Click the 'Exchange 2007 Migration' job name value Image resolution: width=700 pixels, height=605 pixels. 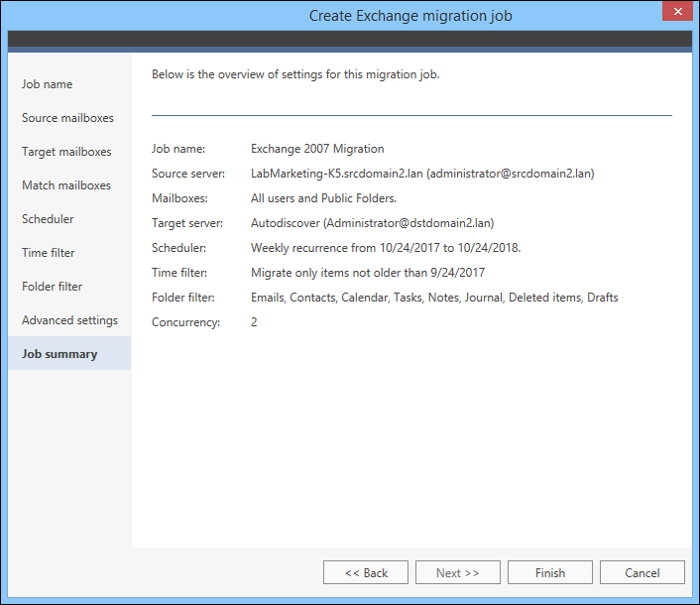(x=317, y=149)
